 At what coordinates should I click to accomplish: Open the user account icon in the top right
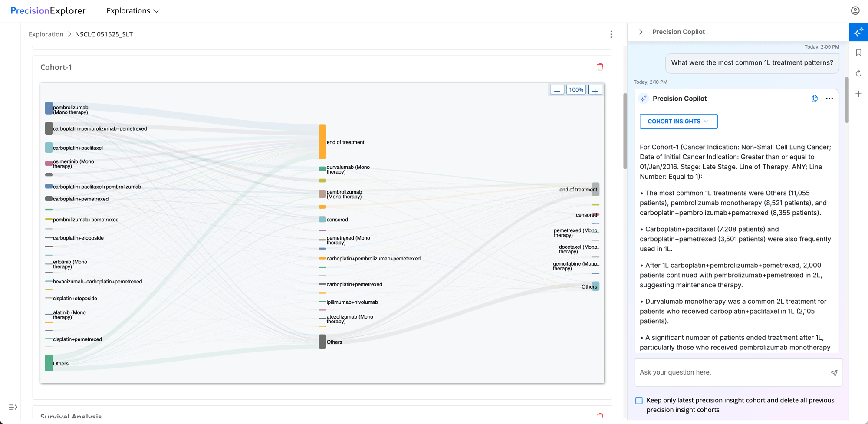pos(855,10)
